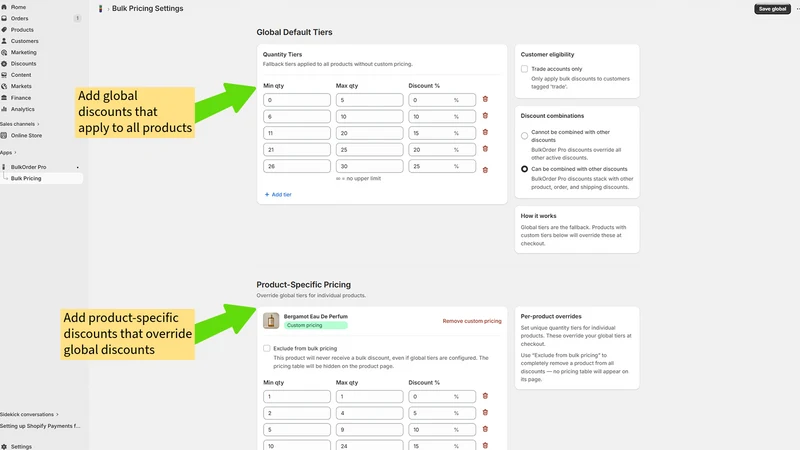Click the Markets globe icon
This screenshot has width=800, height=450.
(x=4, y=86)
